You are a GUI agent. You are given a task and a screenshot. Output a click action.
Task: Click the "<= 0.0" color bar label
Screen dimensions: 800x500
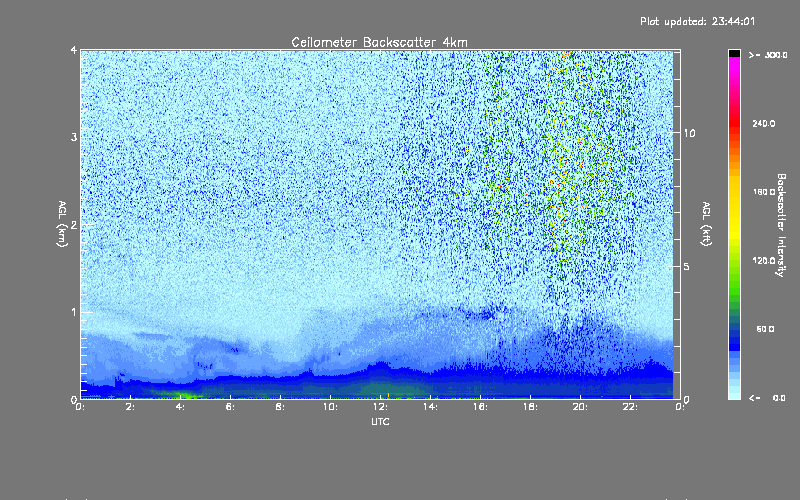[767, 397]
